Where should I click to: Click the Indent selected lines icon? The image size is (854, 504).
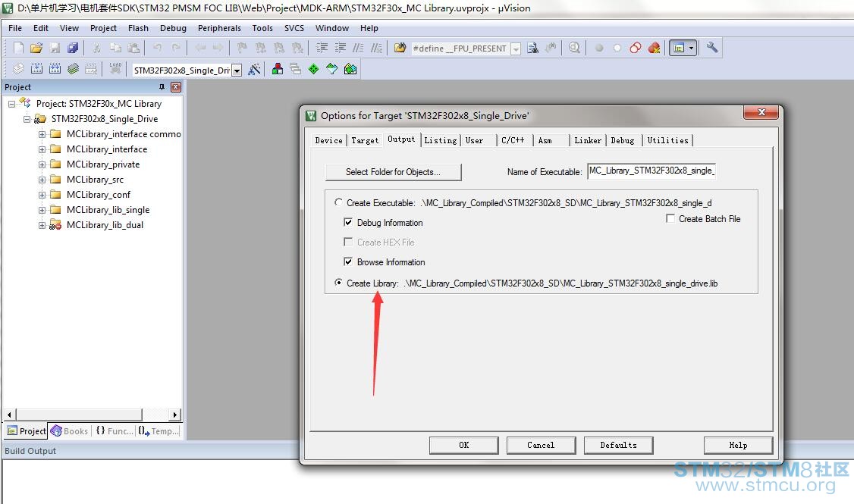(x=322, y=48)
